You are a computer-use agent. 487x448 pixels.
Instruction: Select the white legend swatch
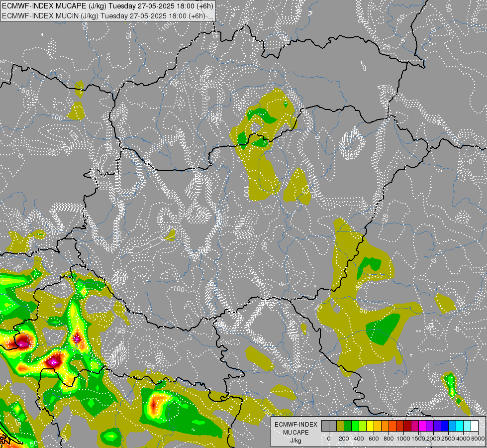[x=475, y=426]
